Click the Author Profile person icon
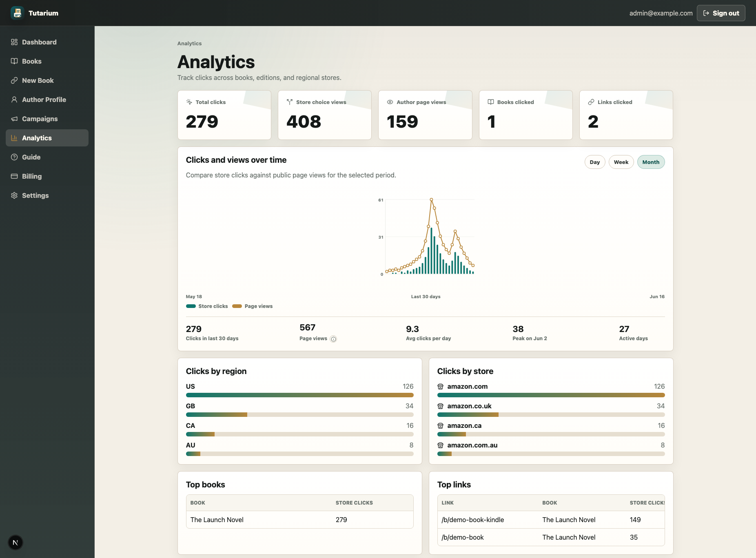Viewport: 756px width, 558px height. pos(14,100)
